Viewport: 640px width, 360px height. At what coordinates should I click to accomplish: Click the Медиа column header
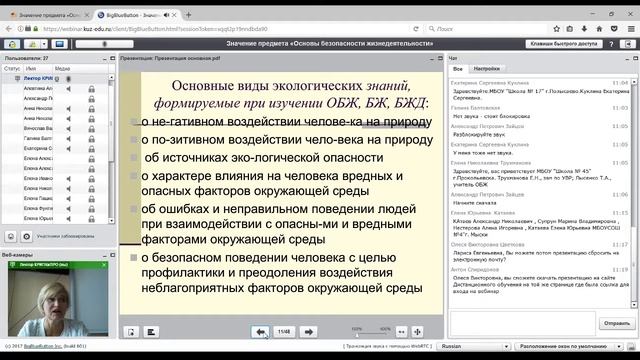tap(81, 69)
